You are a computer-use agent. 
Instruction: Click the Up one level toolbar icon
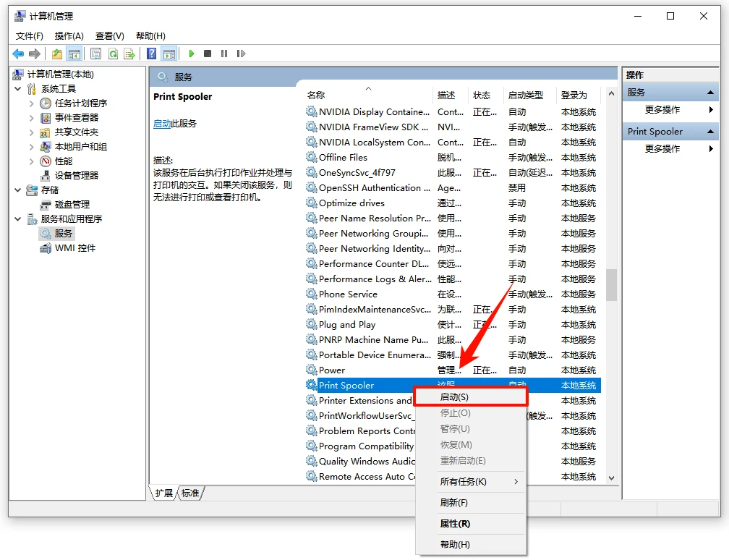(56, 54)
